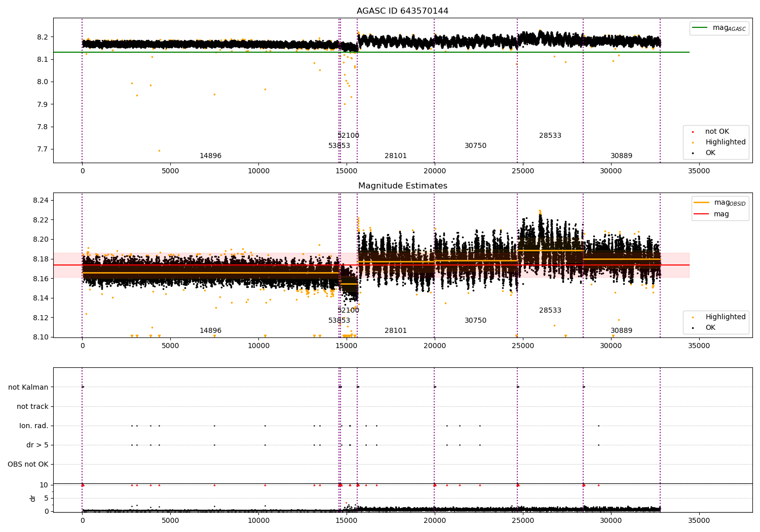The width and height of the screenshot is (760, 532).
Task: Click obsid label 14896 in the top plot
Action: click(210, 156)
